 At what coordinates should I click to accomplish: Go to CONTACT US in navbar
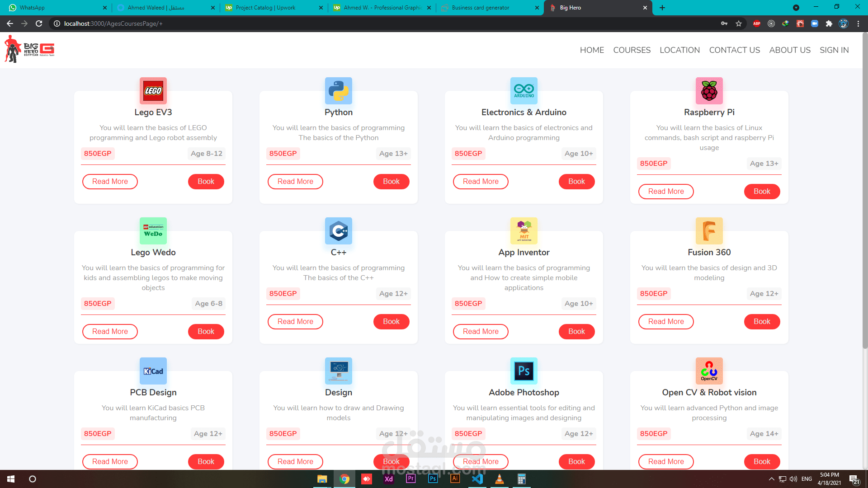click(x=734, y=50)
